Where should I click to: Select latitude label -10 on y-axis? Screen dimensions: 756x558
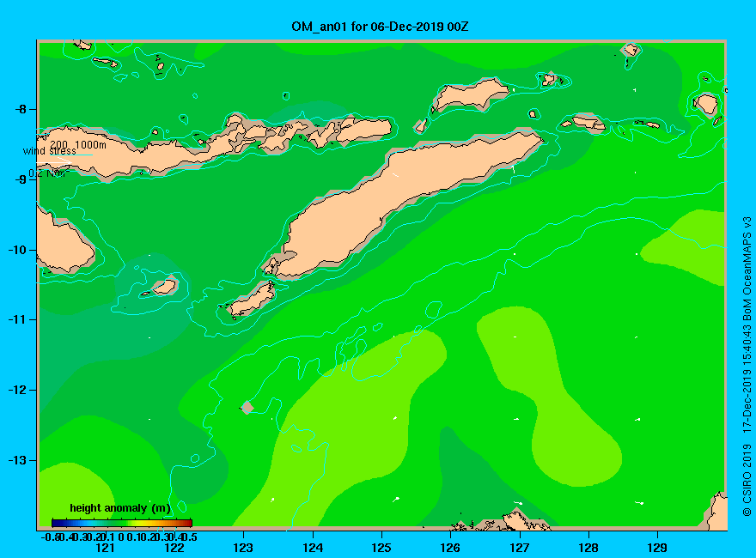click(17, 250)
